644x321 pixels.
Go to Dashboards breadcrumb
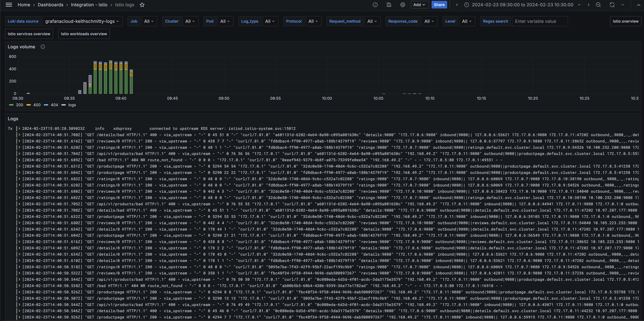click(x=51, y=5)
